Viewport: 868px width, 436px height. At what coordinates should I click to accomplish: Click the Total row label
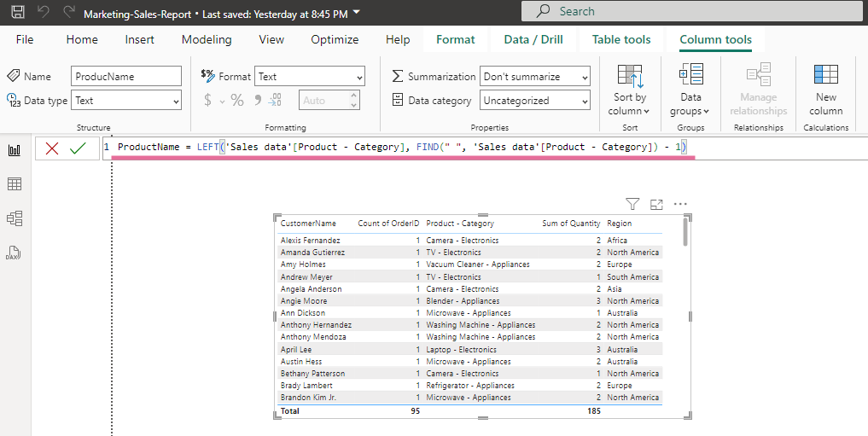click(289, 411)
